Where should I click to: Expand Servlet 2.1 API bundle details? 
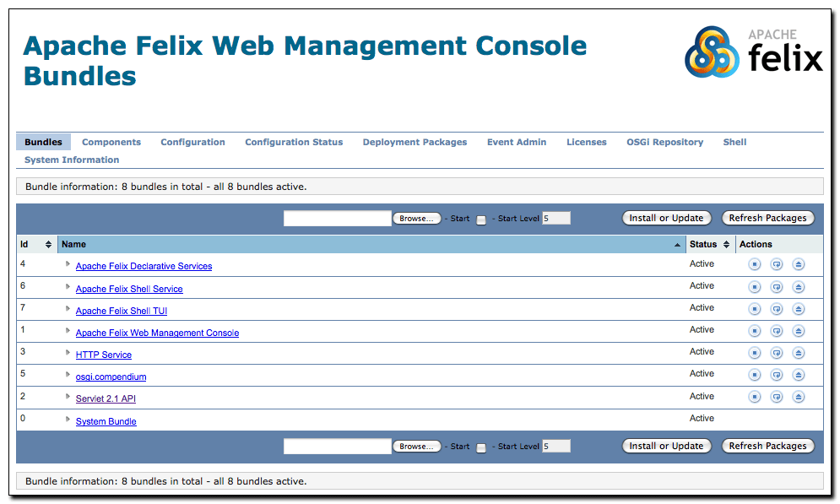click(x=68, y=396)
